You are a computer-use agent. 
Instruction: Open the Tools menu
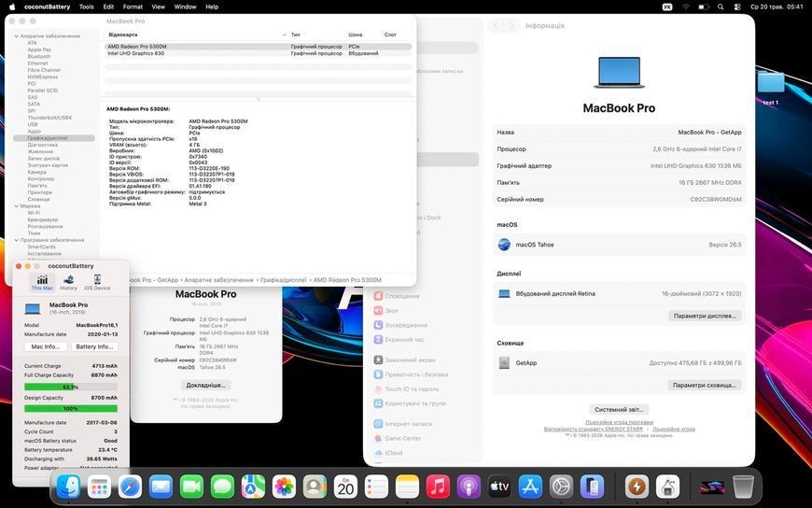pos(87,7)
